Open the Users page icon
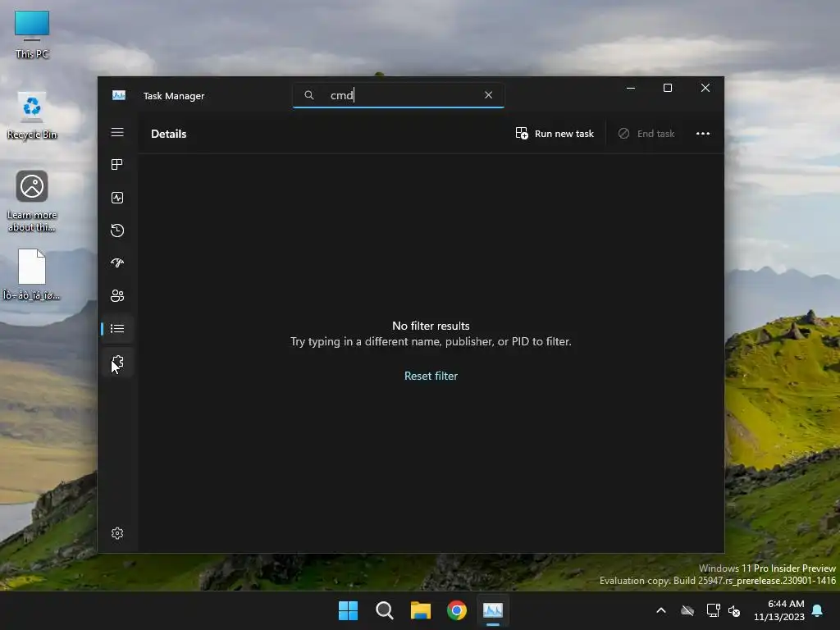Image resolution: width=840 pixels, height=630 pixels. pyautogui.click(x=116, y=295)
